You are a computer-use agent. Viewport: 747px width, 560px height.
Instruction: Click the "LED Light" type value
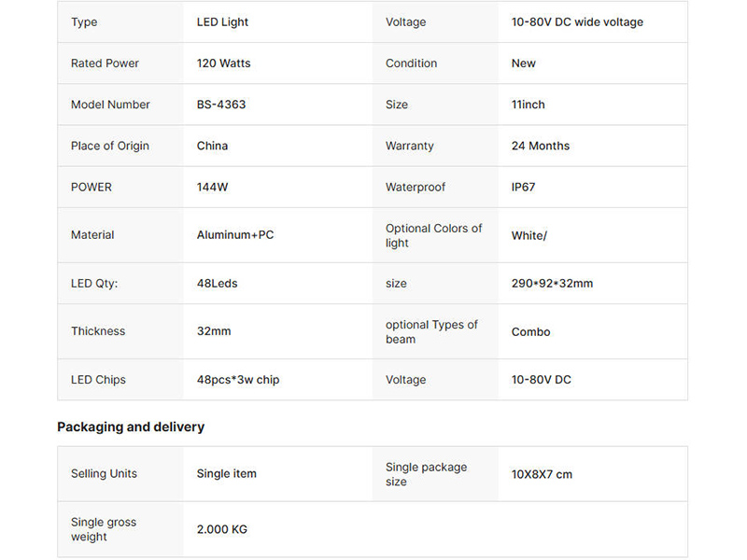point(222,22)
